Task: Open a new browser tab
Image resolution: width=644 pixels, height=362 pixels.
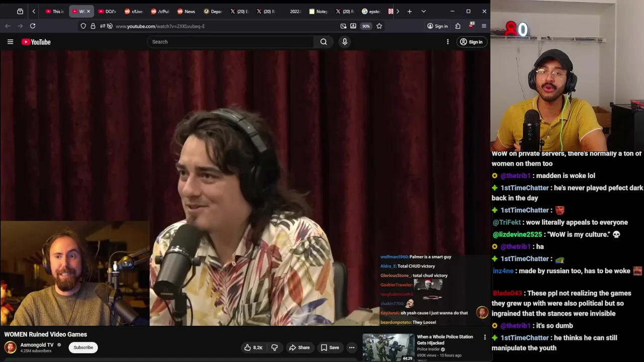Action: [410, 11]
